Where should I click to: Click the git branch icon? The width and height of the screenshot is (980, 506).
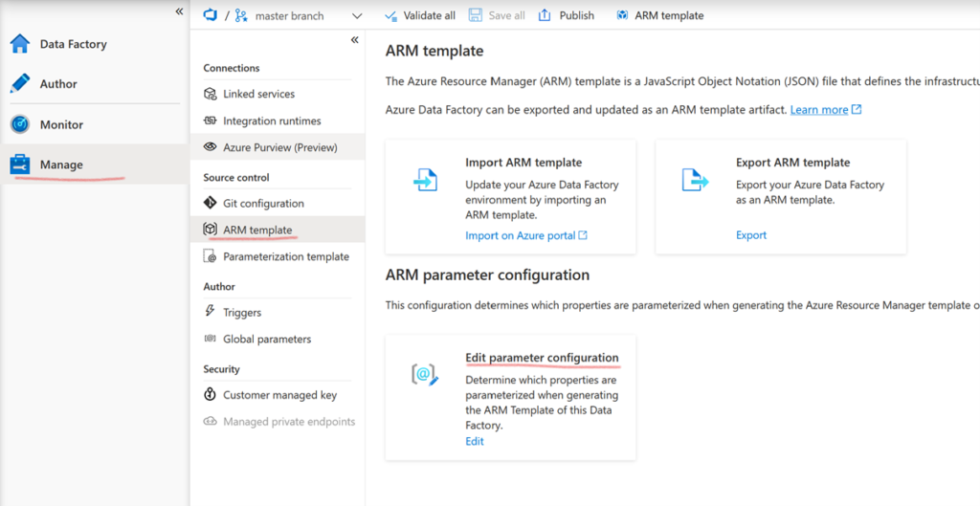[x=241, y=15]
